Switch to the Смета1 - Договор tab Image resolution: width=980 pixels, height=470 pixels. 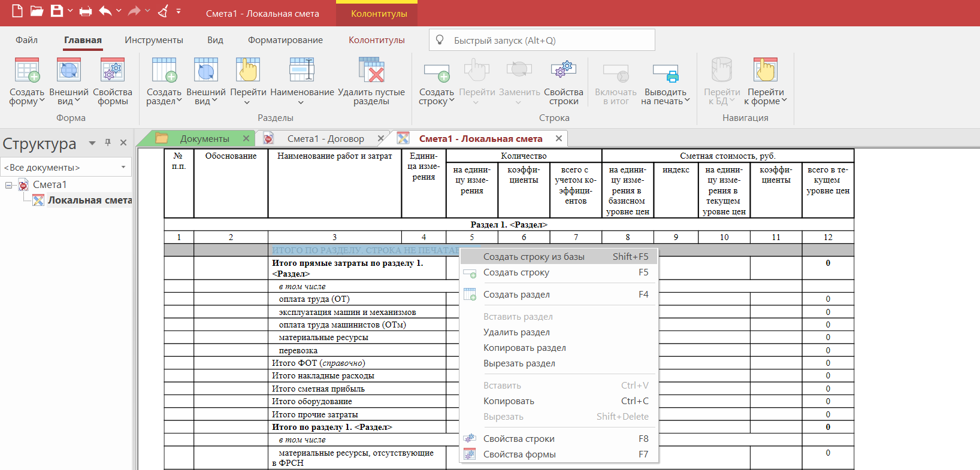(325, 139)
